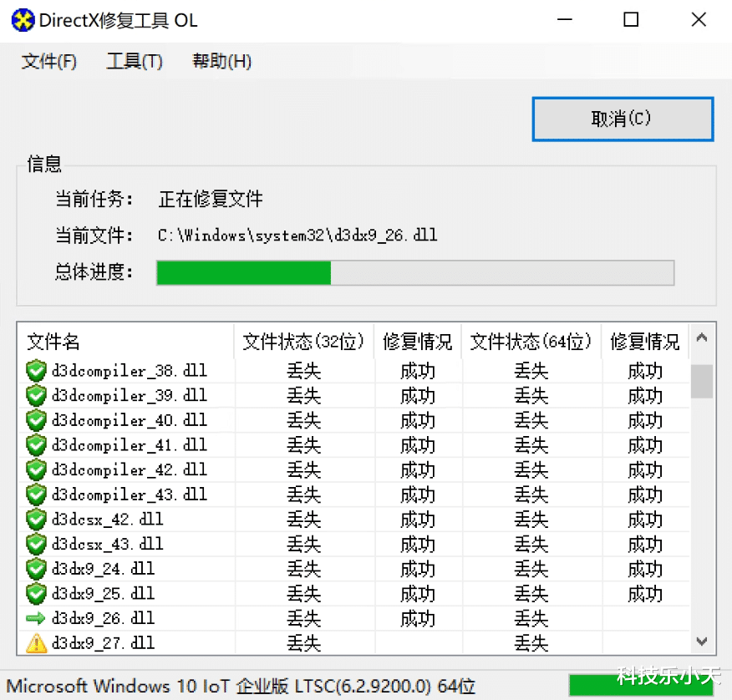
Task: Close the DirectX repair tool window
Action: [x=699, y=20]
